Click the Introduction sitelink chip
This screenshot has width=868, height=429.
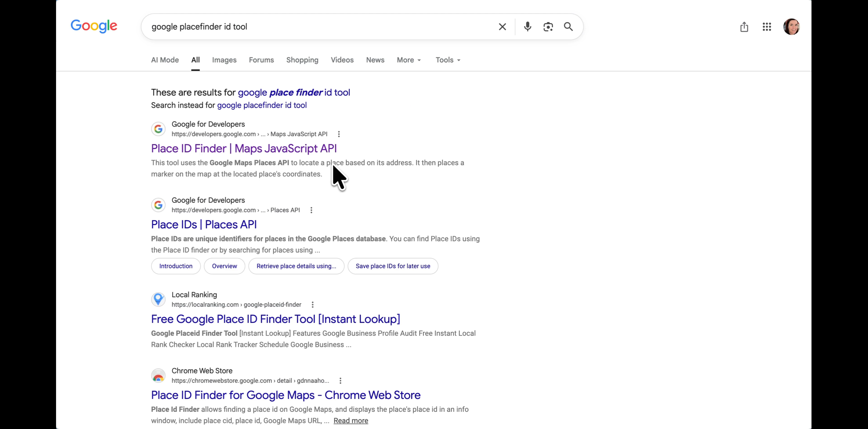coord(176,266)
